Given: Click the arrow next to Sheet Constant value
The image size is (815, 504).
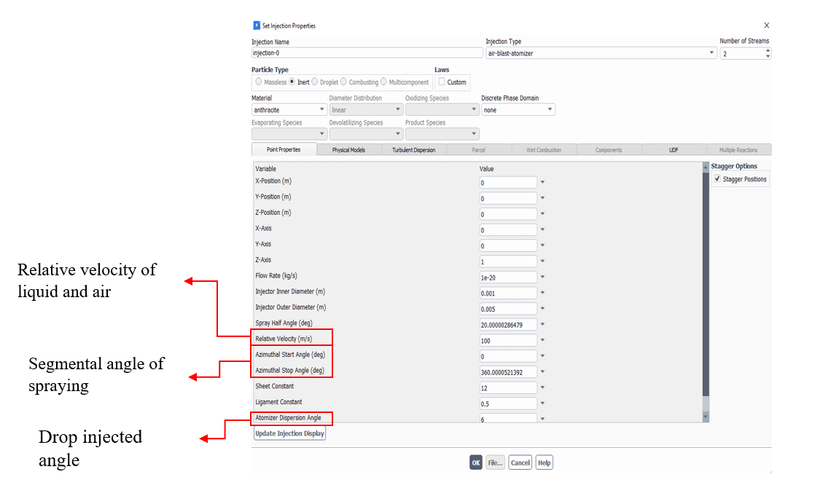Looking at the screenshot, I should (542, 388).
